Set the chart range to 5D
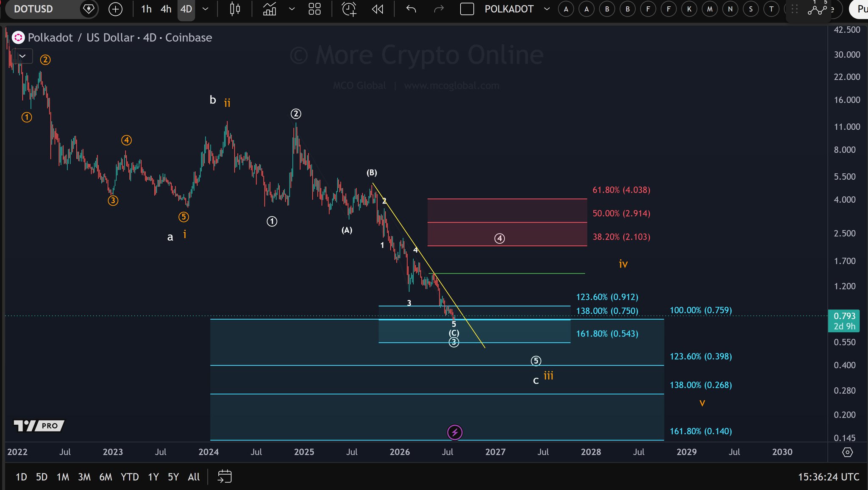This screenshot has width=868, height=490. tap(42, 477)
